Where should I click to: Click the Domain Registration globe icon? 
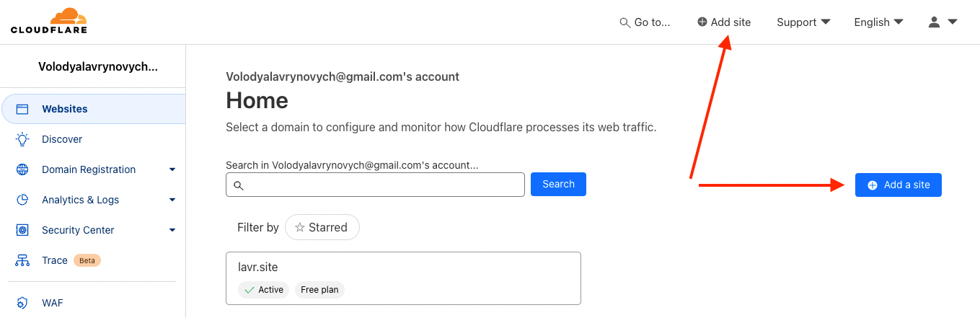pyautogui.click(x=22, y=169)
